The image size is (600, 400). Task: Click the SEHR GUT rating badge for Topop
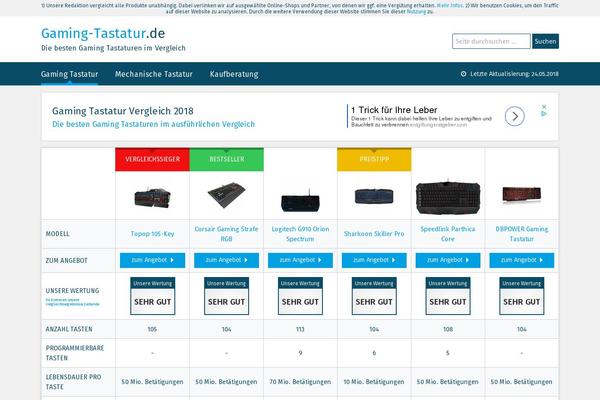pos(152,296)
